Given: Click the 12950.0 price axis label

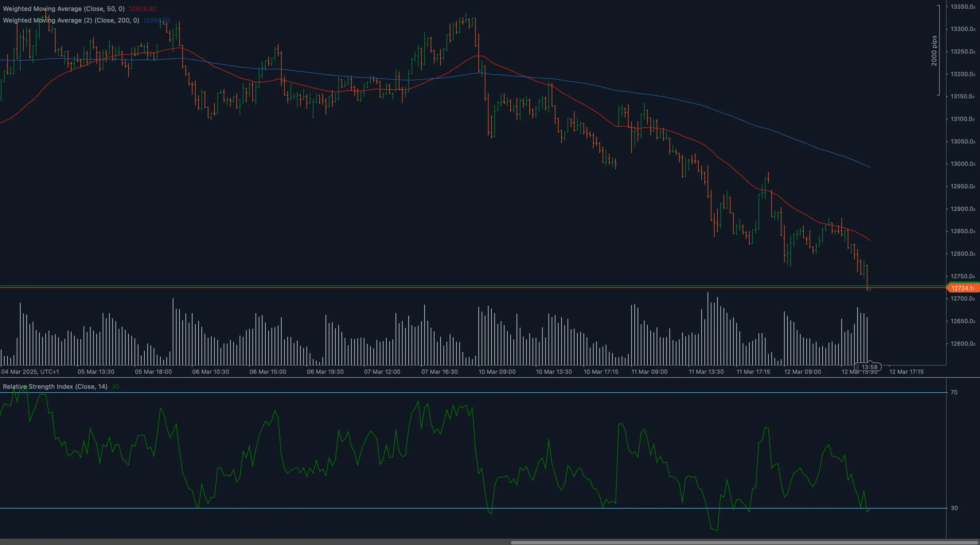Looking at the screenshot, I should pos(963,186).
